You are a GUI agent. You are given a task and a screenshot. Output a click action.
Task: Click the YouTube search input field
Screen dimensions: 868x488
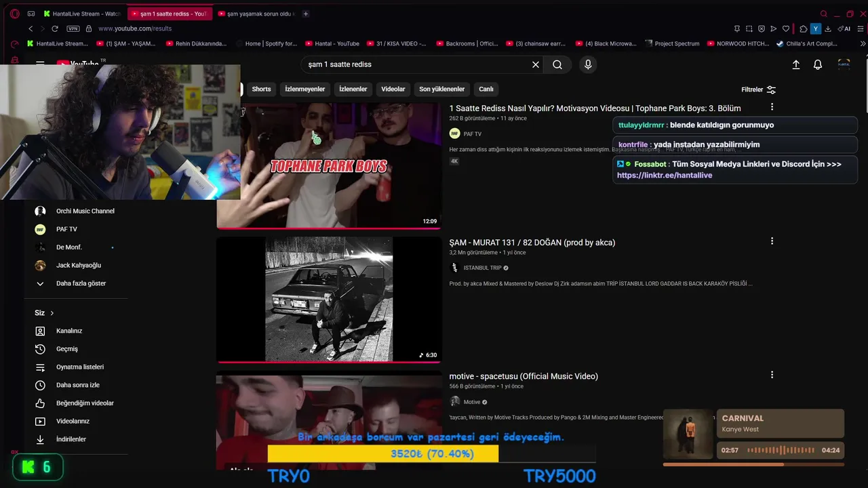tap(416, 64)
